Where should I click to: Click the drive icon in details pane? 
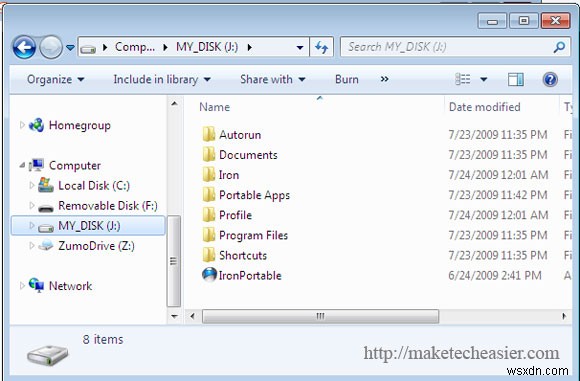47,355
